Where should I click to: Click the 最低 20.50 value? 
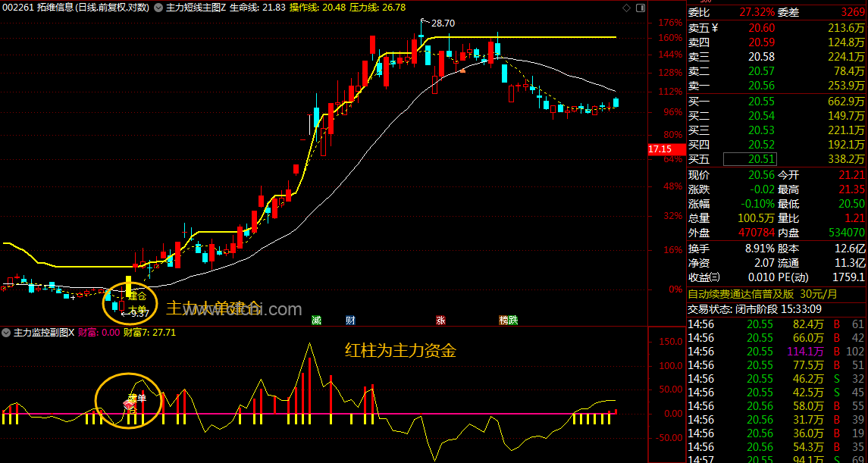852,204
